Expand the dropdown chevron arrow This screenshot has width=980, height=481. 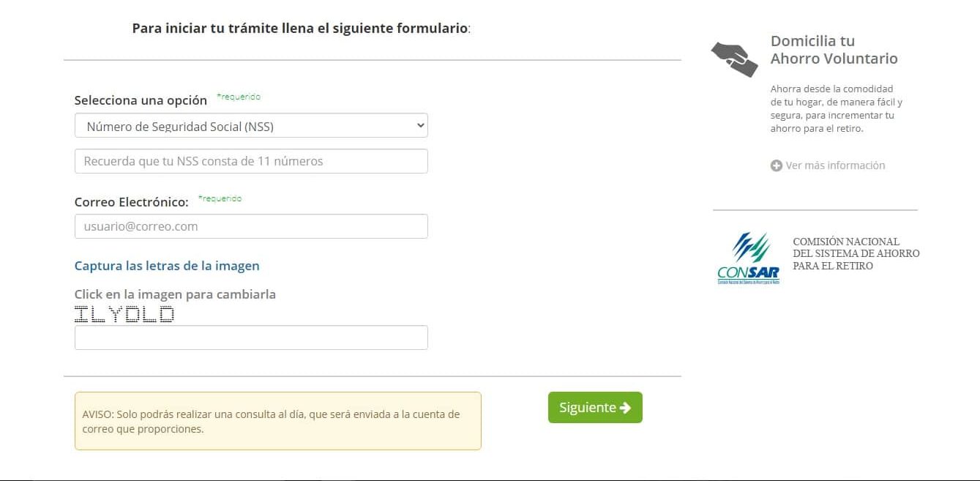tap(420, 125)
